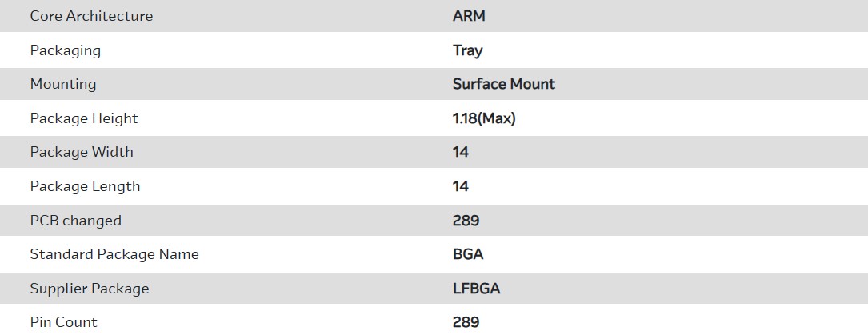Screen dimensions: 868x335
Task: Select the Tray packaging value
Action: 468,50
